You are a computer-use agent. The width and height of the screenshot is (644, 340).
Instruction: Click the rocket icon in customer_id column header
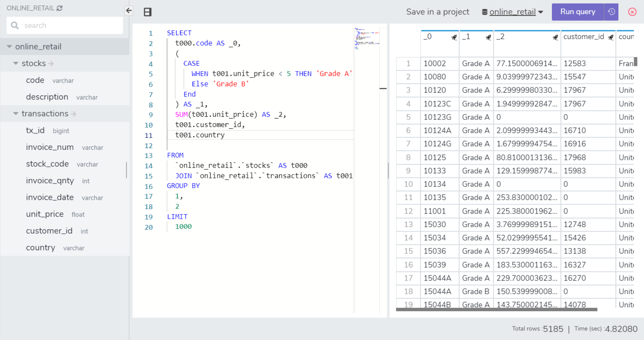611,37
